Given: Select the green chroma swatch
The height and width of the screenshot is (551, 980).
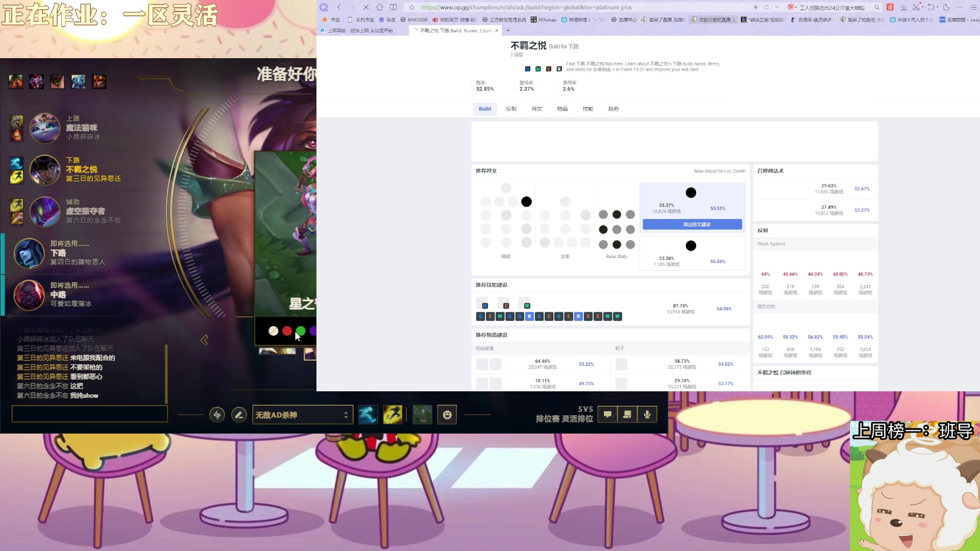Looking at the screenshot, I should pos(301,331).
